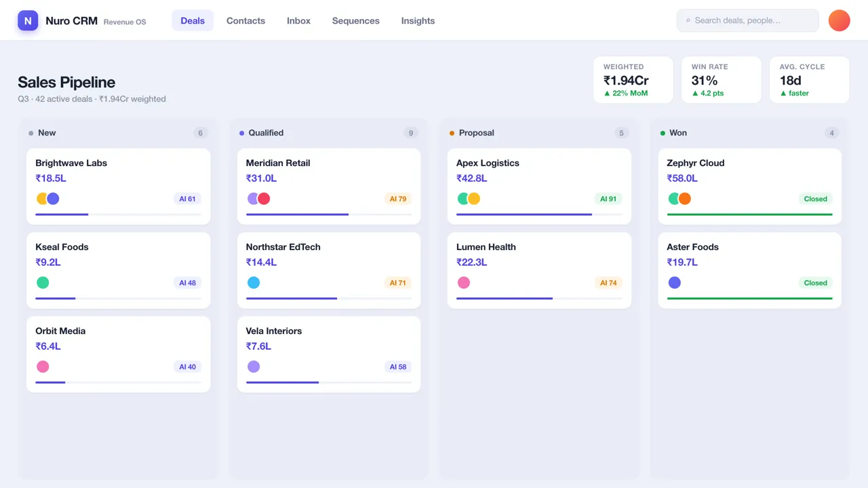Open the user profile avatar
The height and width of the screenshot is (488, 868).
click(x=840, y=20)
